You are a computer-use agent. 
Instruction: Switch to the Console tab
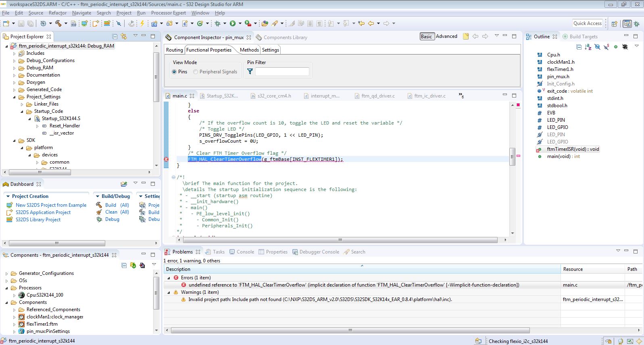[245, 252]
